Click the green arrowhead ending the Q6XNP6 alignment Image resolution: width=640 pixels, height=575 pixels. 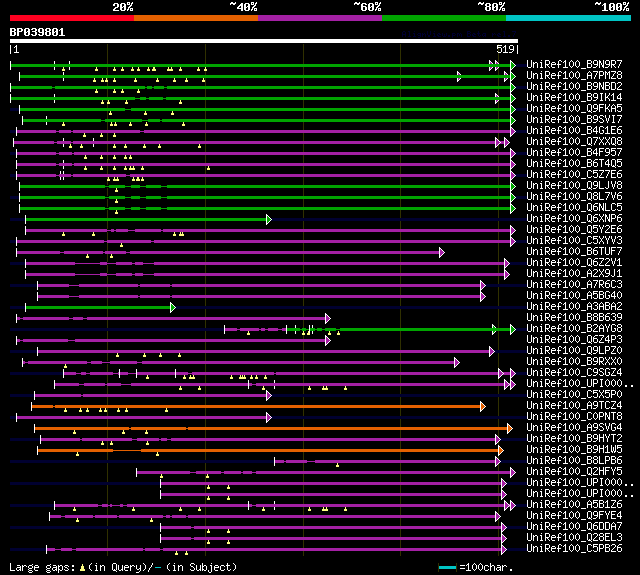[269, 220]
